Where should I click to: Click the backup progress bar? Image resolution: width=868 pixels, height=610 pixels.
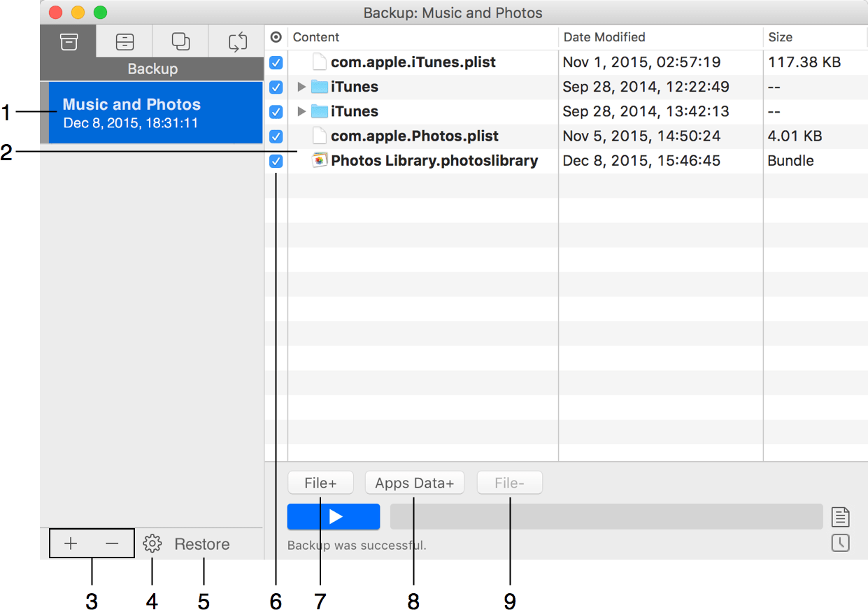(606, 516)
